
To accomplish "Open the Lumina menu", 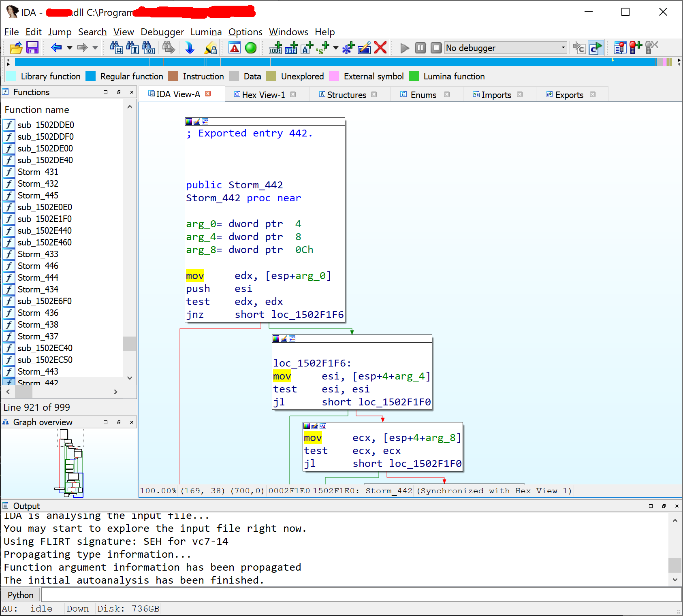I will tap(206, 32).
